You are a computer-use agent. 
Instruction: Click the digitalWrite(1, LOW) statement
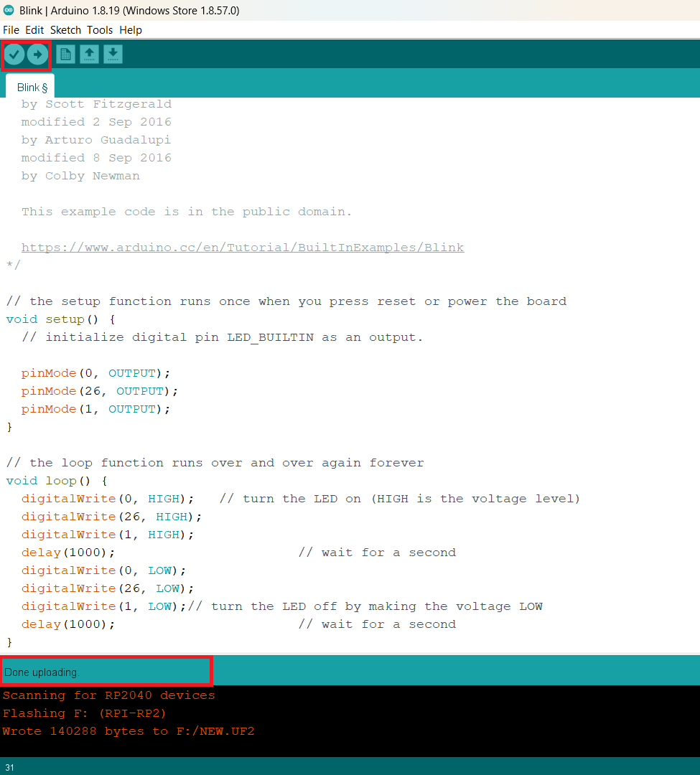click(103, 606)
